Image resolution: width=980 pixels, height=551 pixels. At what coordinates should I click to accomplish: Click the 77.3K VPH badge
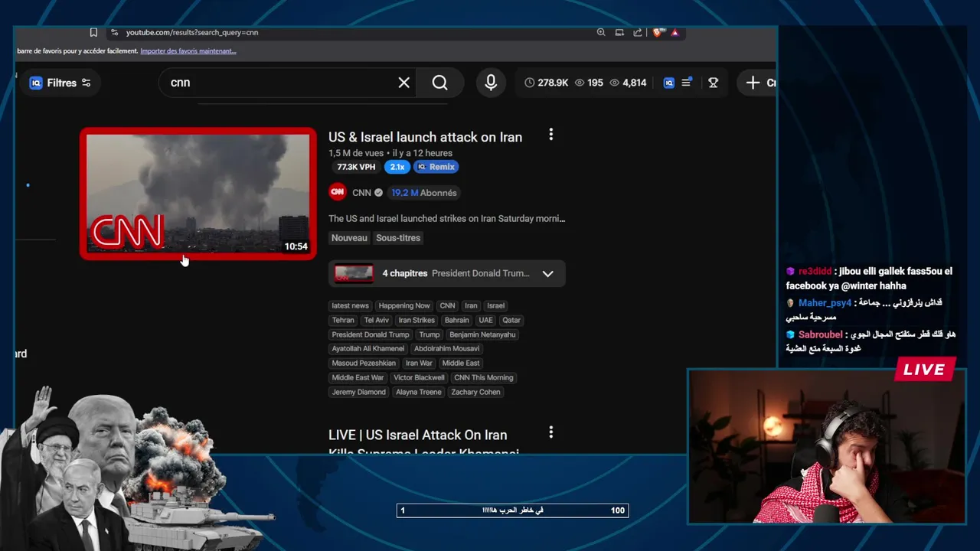(356, 167)
